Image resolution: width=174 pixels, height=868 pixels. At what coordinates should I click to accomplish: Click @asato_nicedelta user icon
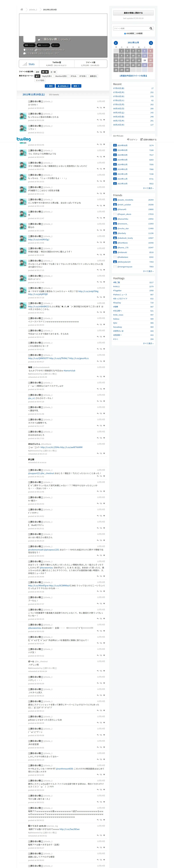pos(115,200)
